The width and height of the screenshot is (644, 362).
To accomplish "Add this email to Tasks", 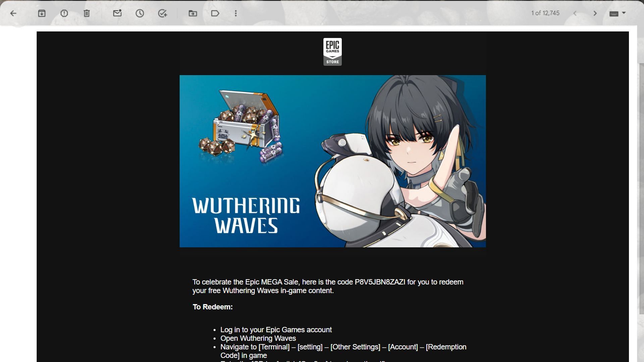I will [x=162, y=13].
